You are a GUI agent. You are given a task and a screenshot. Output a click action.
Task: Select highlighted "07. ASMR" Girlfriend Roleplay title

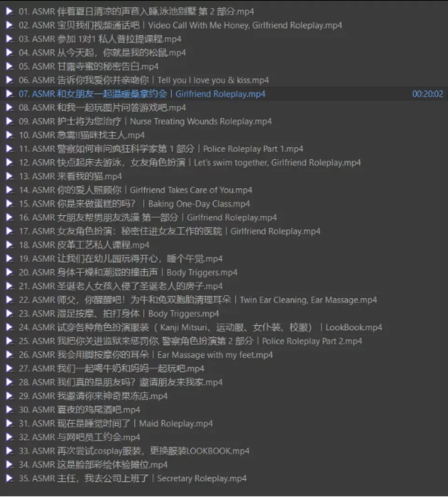[x=142, y=94]
